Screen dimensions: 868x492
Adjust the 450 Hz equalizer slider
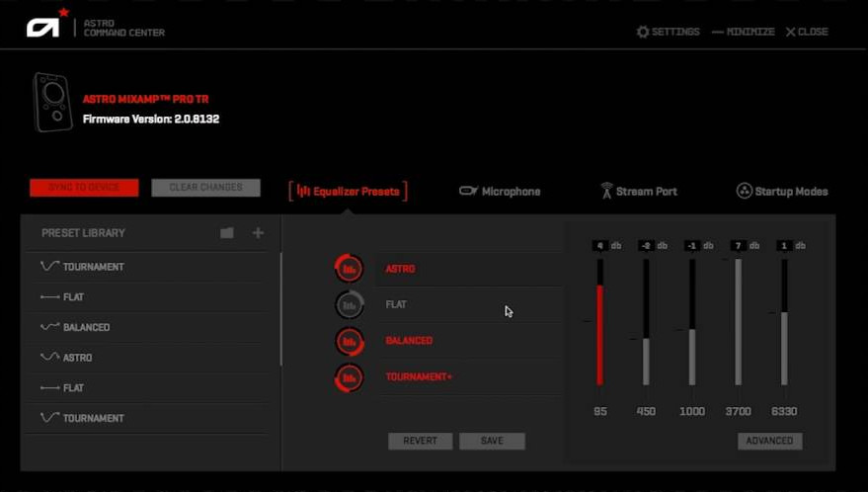[x=646, y=321]
